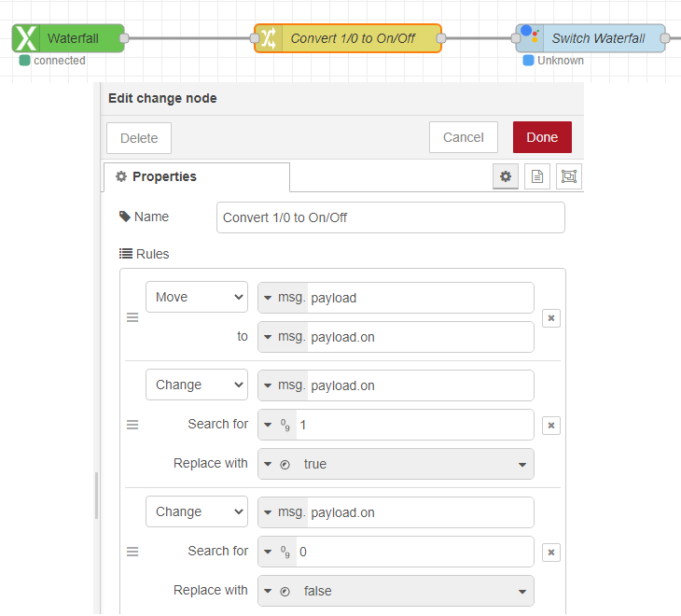Open node description document icon

pyautogui.click(x=536, y=176)
